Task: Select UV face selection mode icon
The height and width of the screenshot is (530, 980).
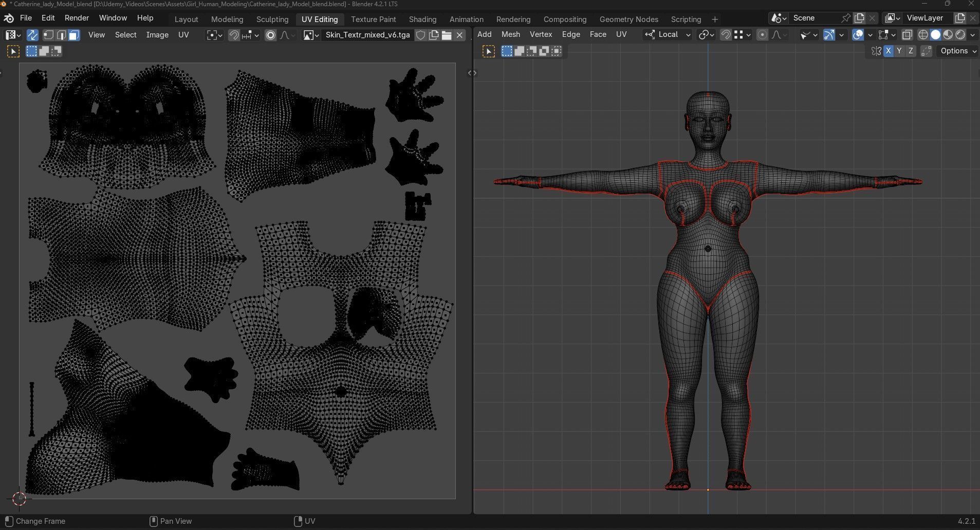Action: pyautogui.click(x=74, y=35)
